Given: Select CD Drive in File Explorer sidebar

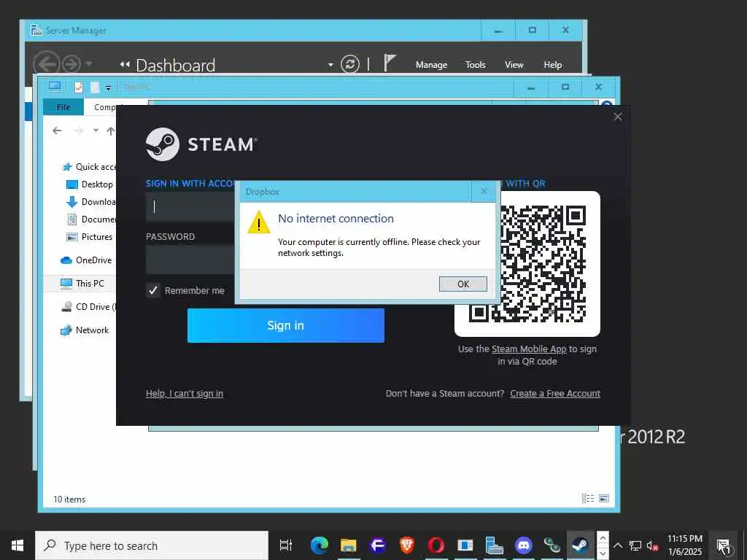Looking at the screenshot, I should pos(88,307).
